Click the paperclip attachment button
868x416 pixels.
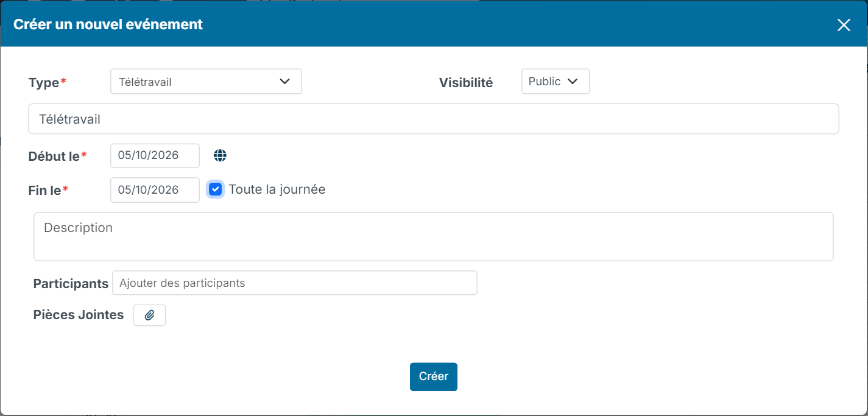click(x=149, y=316)
